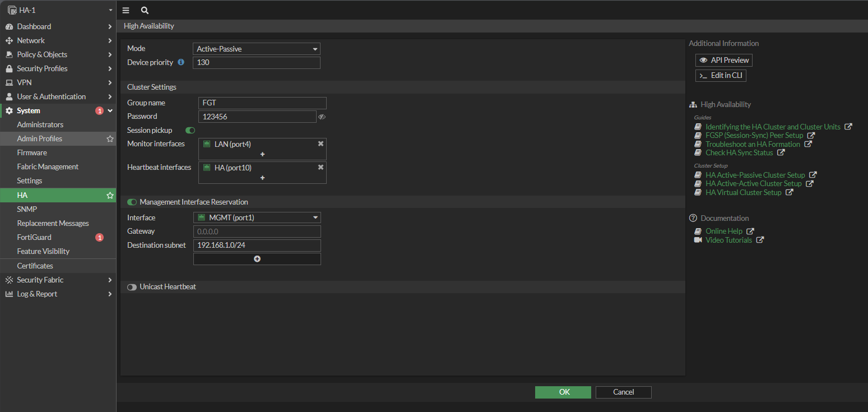The width and height of the screenshot is (868, 412).
Task: Click the Device priority info icon
Action: pyautogui.click(x=181, y=62)
